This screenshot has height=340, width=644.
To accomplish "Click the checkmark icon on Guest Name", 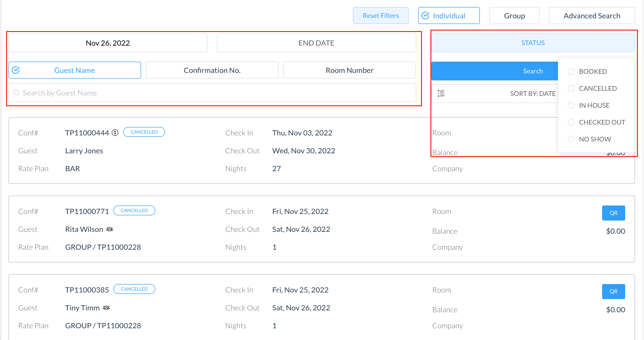I will pyautogui.click(x=16, y=71).
